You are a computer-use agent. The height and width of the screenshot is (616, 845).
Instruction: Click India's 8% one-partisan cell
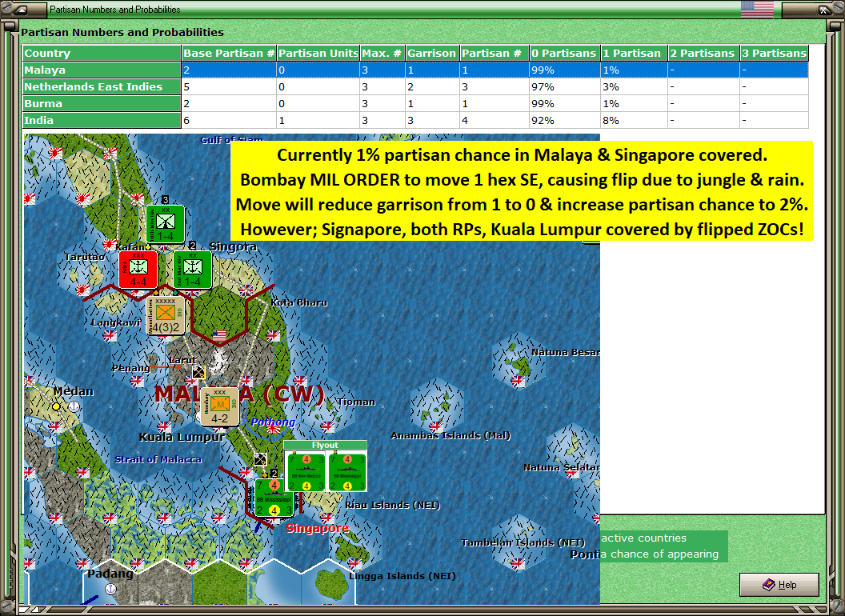[x=634, y=120]
